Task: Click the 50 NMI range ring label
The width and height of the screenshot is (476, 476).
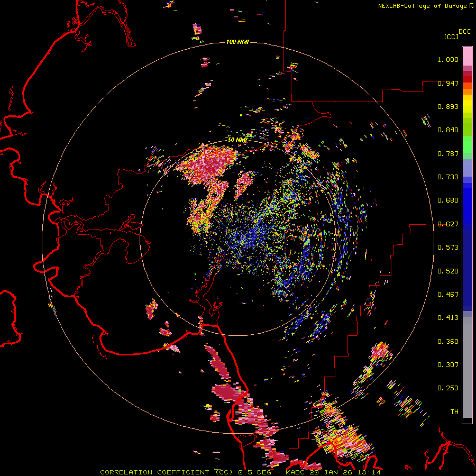Action: tap(237, 140)
